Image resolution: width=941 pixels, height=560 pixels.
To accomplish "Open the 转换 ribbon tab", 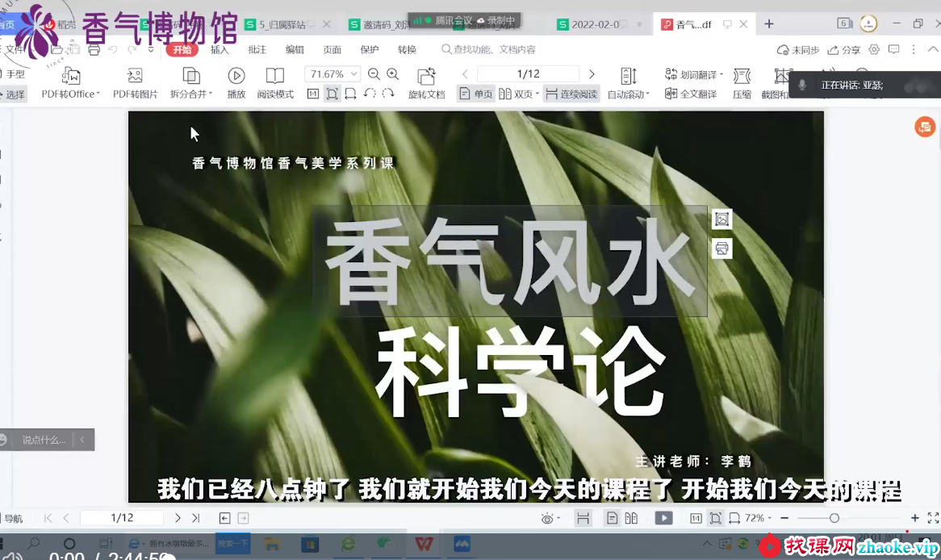I will pos(407,50).
